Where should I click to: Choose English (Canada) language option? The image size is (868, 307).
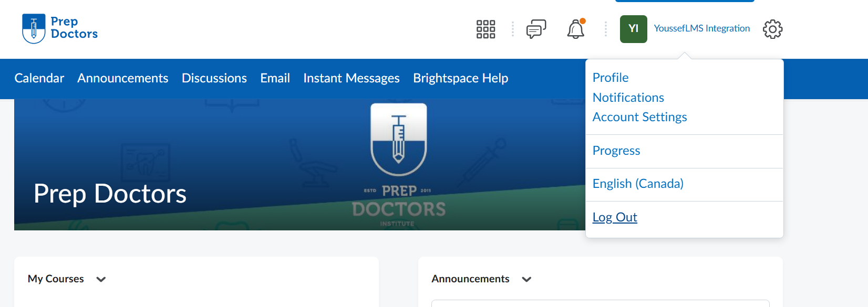coord(638,184)
